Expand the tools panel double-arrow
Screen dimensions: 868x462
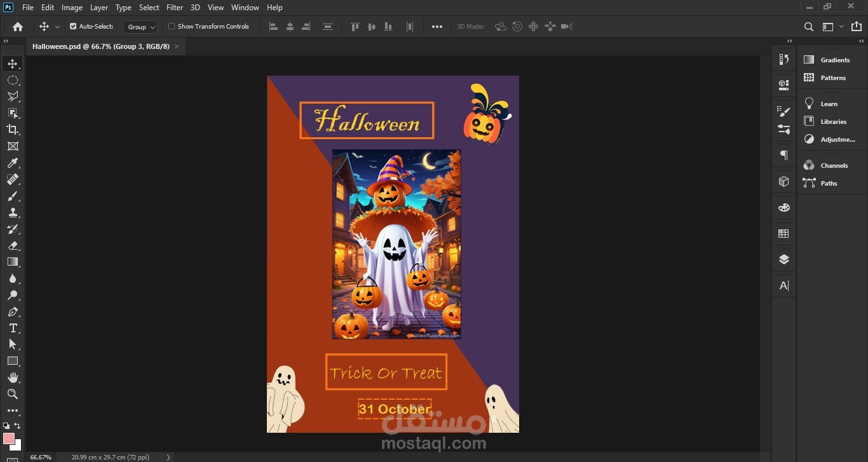point(6,41)
